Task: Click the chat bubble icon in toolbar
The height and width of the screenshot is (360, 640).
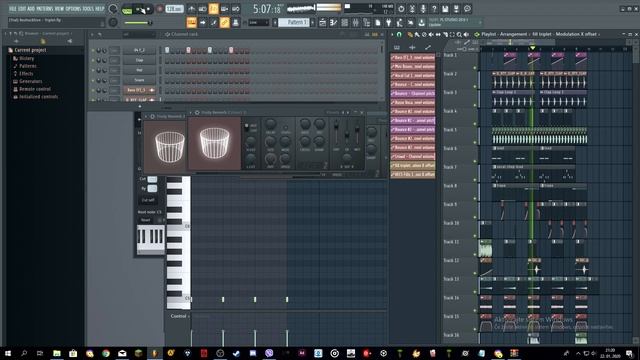Action: [x=467, y=9]
